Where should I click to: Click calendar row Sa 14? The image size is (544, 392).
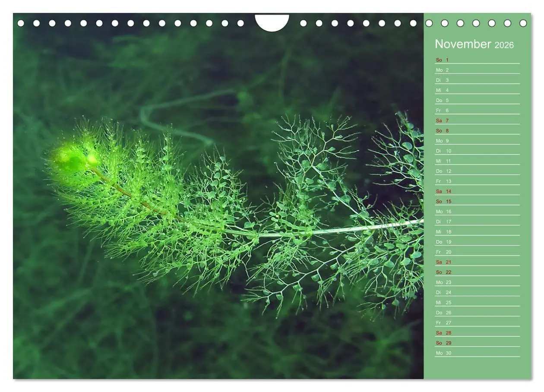tap(477, 191)
